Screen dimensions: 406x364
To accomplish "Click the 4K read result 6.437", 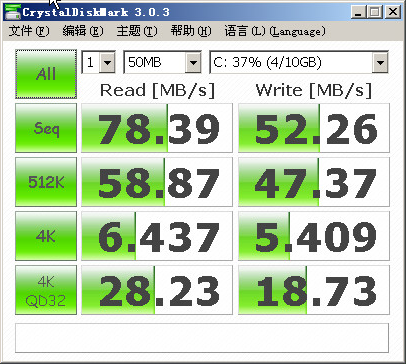I will click(157, 236).
